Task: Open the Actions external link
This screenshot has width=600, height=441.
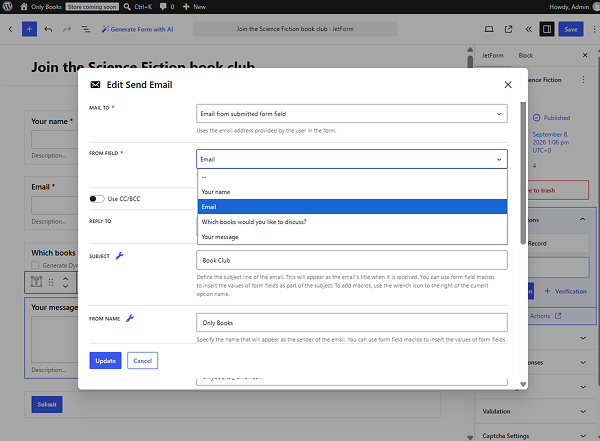Action: click(545, 316)
